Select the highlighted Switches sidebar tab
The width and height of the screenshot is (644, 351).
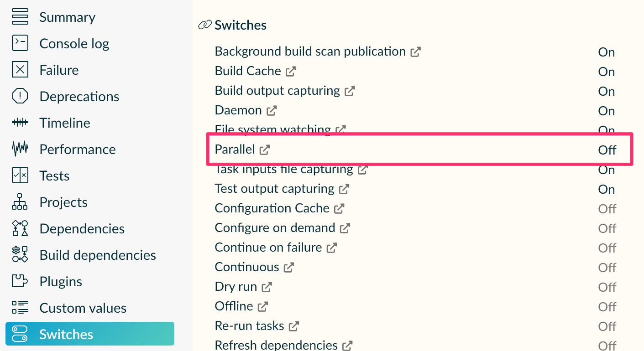89,334
